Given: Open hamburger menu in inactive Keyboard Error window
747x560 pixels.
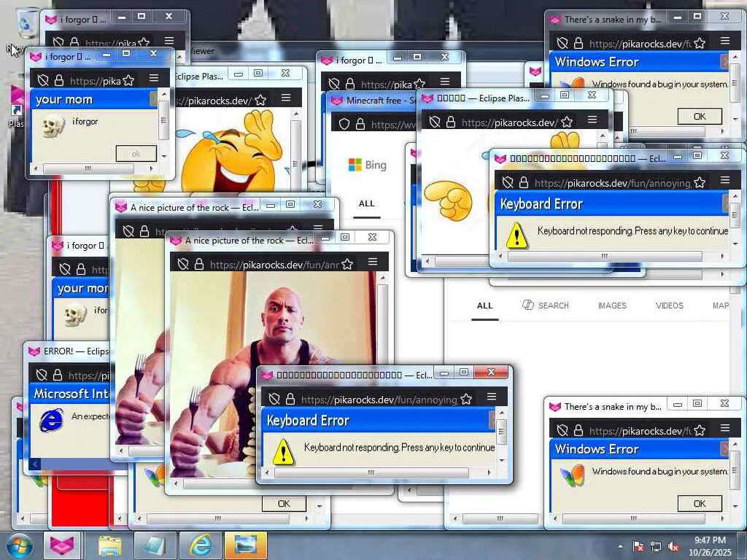Looking at the screenshot, I should tap(725, 180).
